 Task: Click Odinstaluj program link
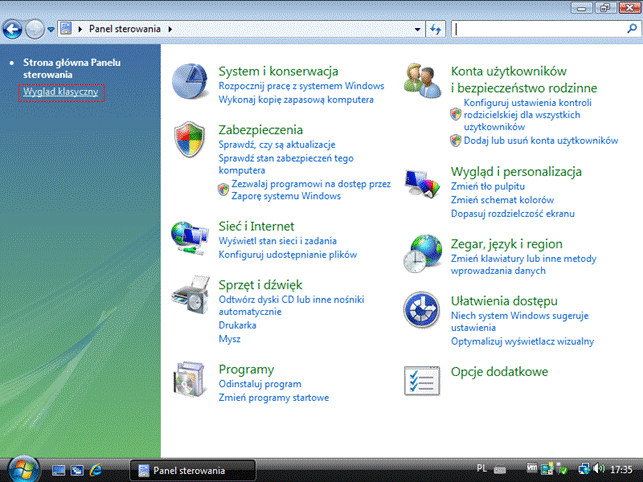pyautogui.click(x=260, y=384)
